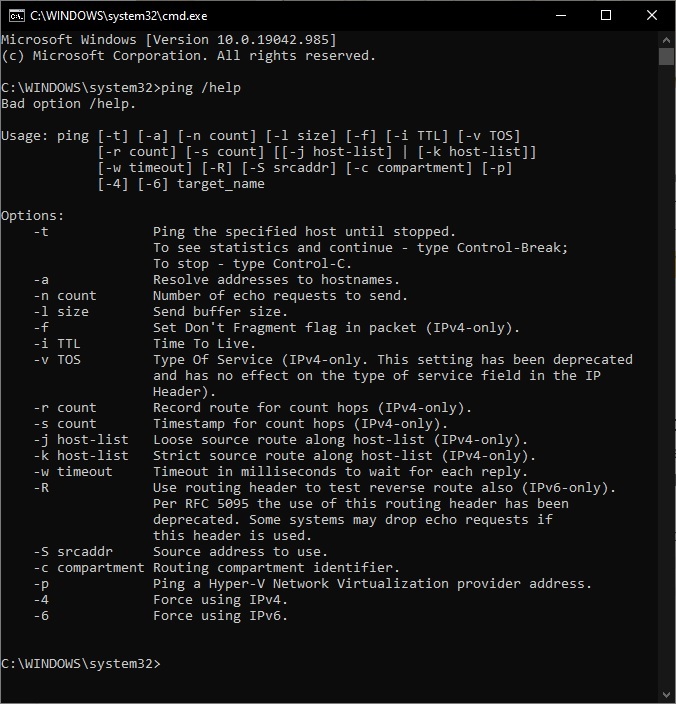
Task: Click the '-l size' option entry
Action: coord(61,312)
